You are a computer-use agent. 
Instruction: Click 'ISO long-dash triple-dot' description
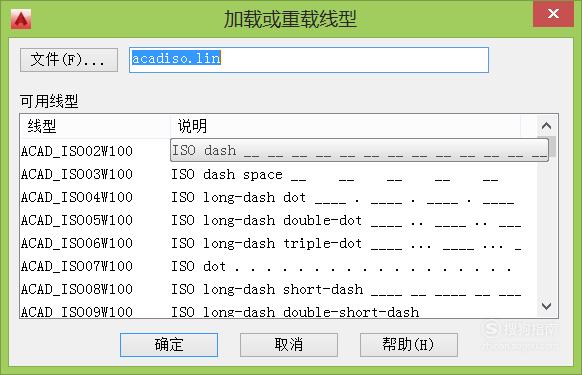click(346, 244)
